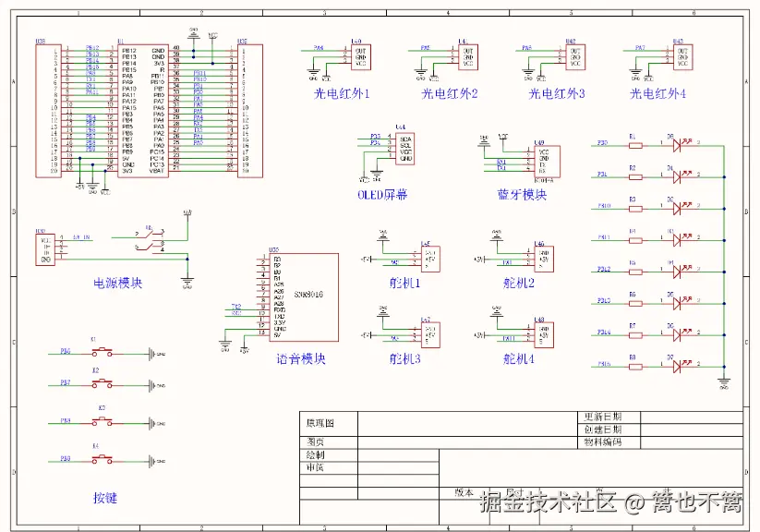Screen dimensions: 760x532
Task: Select push button K1 symbol
Action: click(x=103, y=351)
